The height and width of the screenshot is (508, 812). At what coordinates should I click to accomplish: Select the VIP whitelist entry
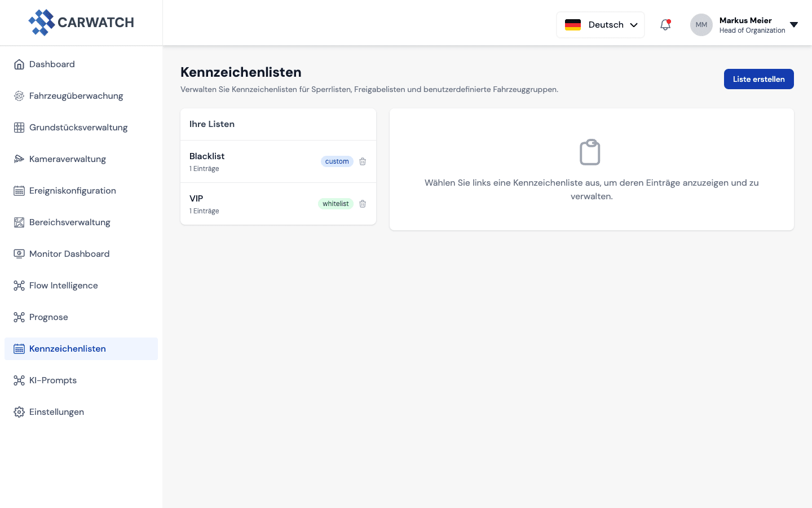(248, 204)
